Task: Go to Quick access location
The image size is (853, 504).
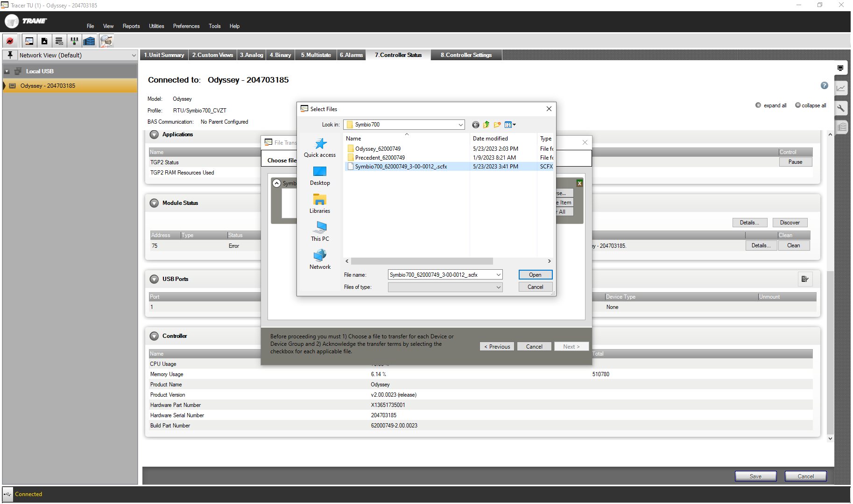Action: pos(320,147)
